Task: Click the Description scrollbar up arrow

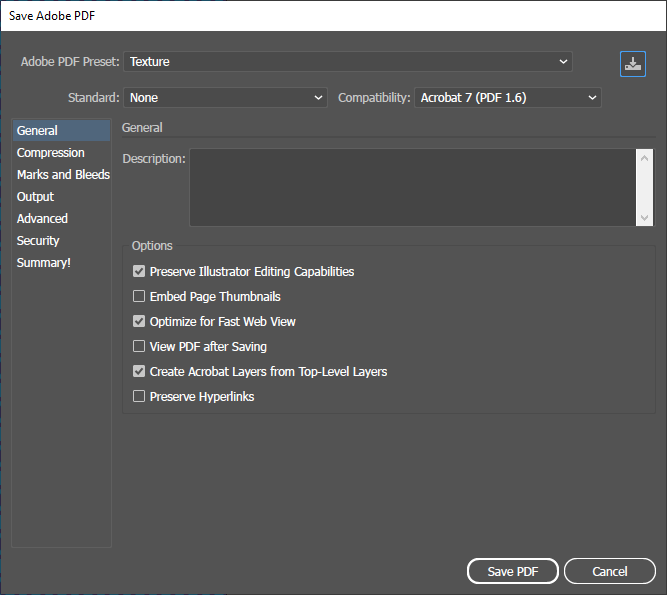Action: [x=644, y=158]
